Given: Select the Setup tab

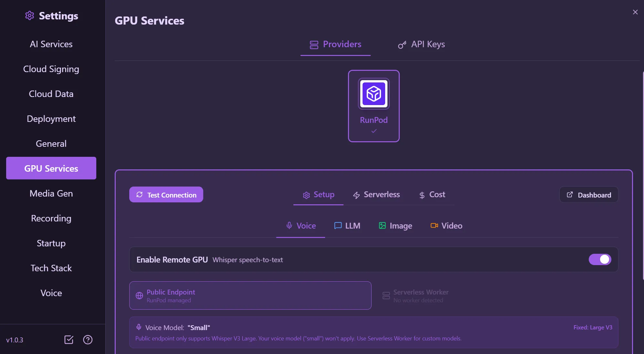Looking at the screenshot, I should coord(318,195).
